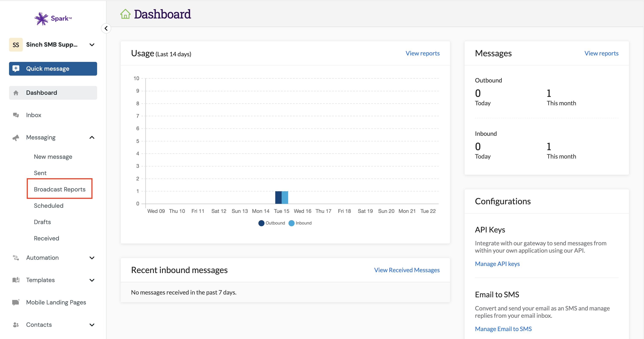Toggle the Outbound legend in the usage chart
The height and width of the screenshot is (339, 644).
pyautogui.click(x=272, y=223)
